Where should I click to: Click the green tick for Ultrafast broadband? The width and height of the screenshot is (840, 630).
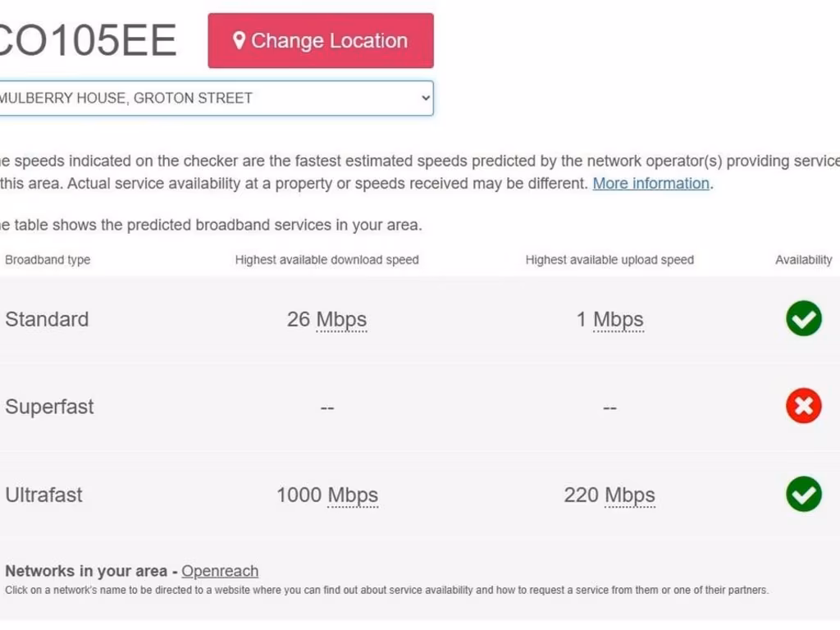(x=804, y=494)
